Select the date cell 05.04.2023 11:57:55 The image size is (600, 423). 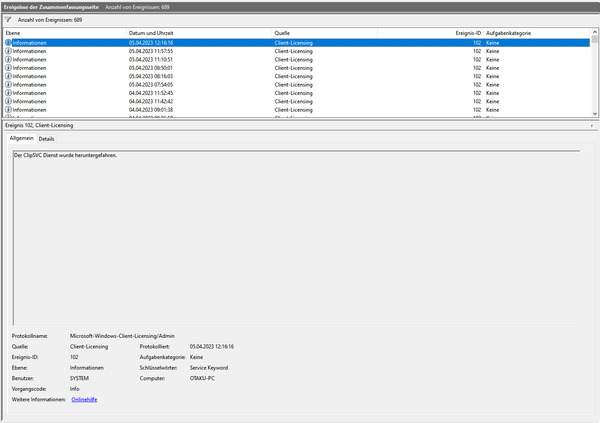point(151,51)
